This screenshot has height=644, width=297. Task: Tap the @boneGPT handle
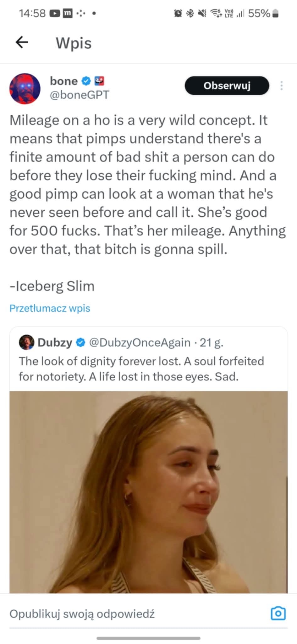click(x=80, y=95)
